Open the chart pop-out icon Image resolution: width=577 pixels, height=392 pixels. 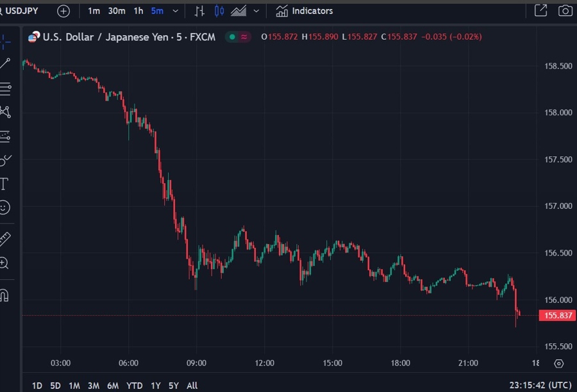[540, 11]
